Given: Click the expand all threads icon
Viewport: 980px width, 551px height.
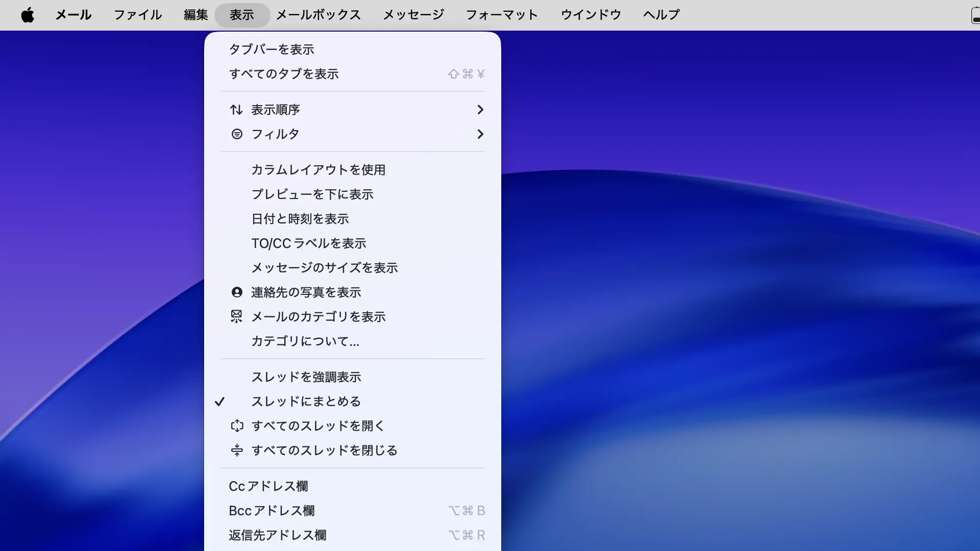Looking at the screenshot, I should (x=237, y=426).
